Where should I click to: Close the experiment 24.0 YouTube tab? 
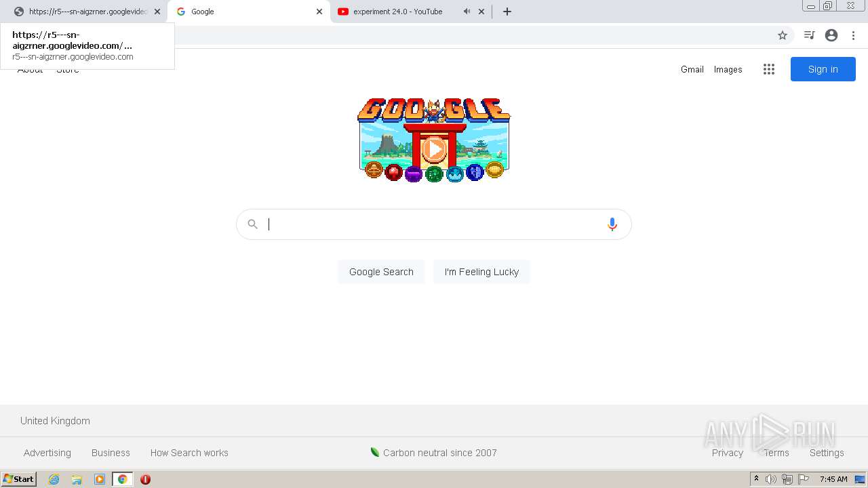(481, 12)
